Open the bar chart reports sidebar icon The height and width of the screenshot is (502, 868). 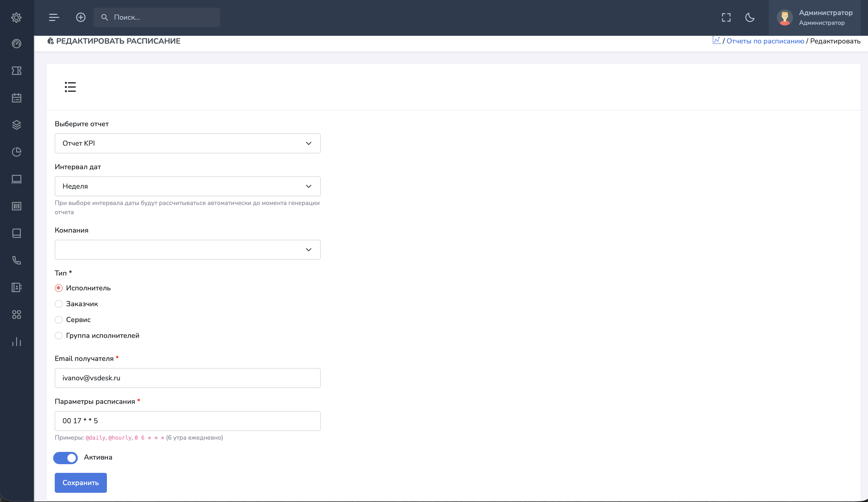[x=17, y=341]
